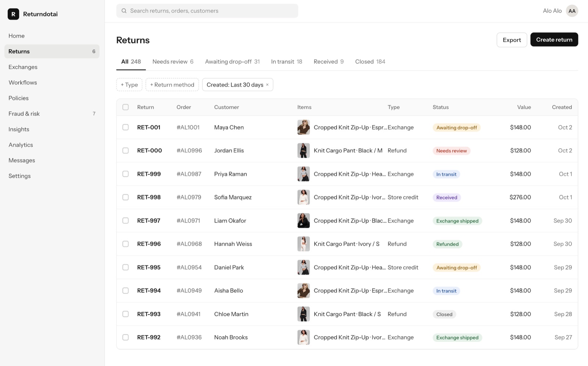Click the Create return button
Screen dimensions: 588x366
click(x=554, y=40)
